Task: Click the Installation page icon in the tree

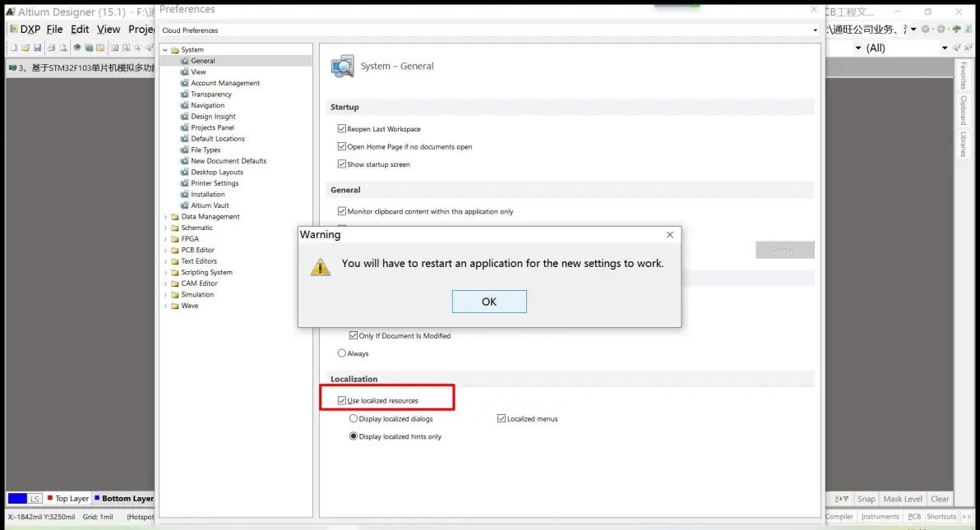Action: [x=184, y=195]
